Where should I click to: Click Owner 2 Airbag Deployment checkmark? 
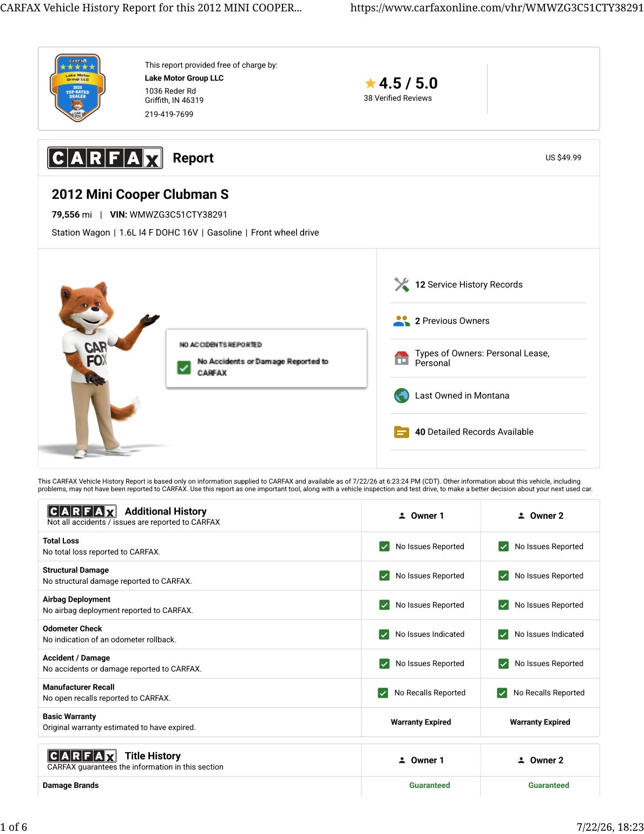[503, 605]
